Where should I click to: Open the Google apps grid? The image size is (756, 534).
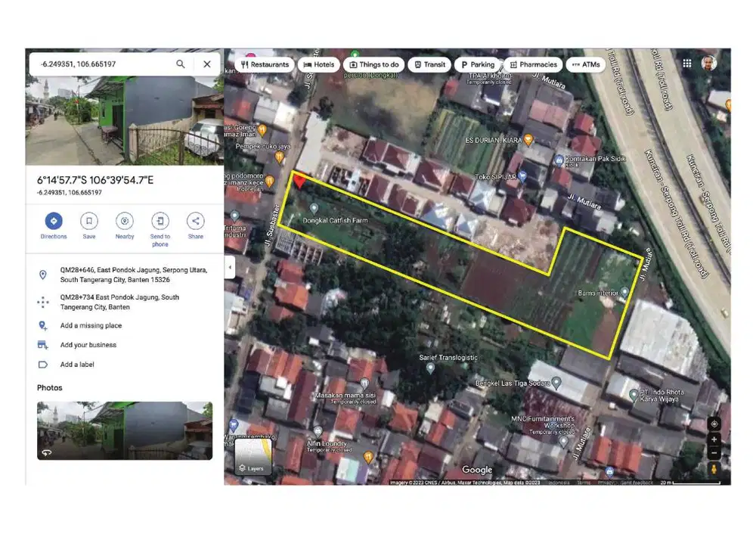pyautogui.click(x=687, y=64)
